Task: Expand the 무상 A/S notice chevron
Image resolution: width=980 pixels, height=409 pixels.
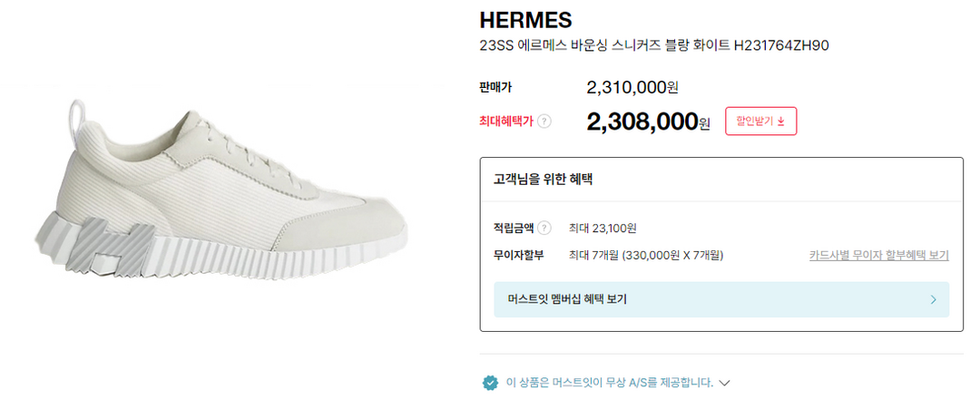Action: [x=724, y=383]
